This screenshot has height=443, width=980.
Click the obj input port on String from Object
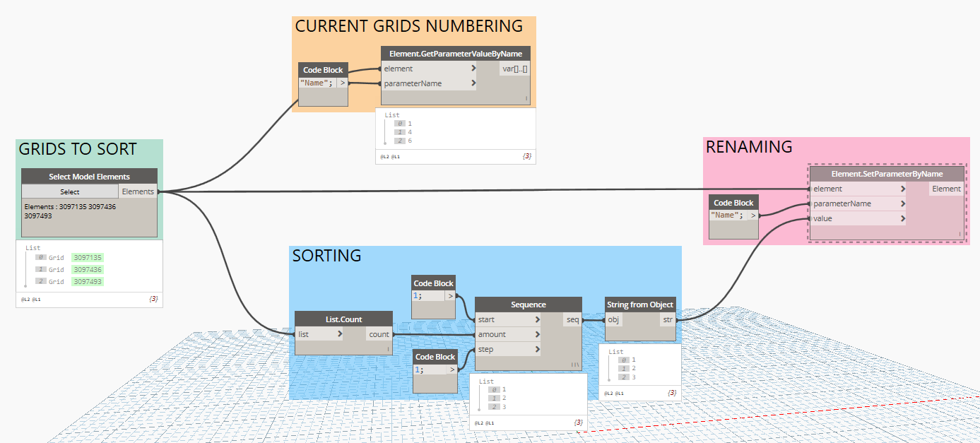point(613,319)
